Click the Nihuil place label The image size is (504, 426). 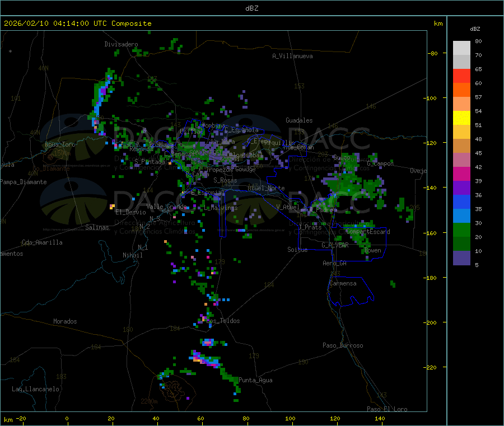click(x=133, y=255)
